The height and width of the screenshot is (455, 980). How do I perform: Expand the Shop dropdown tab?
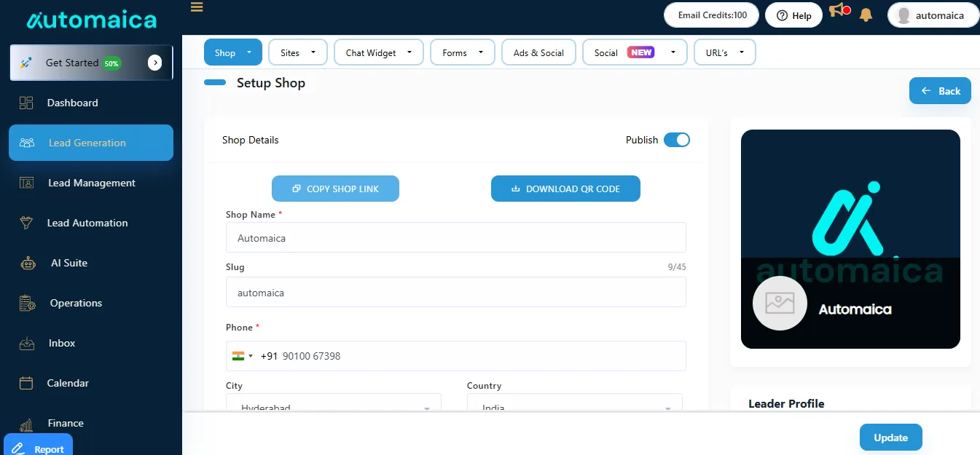(232, 52)
